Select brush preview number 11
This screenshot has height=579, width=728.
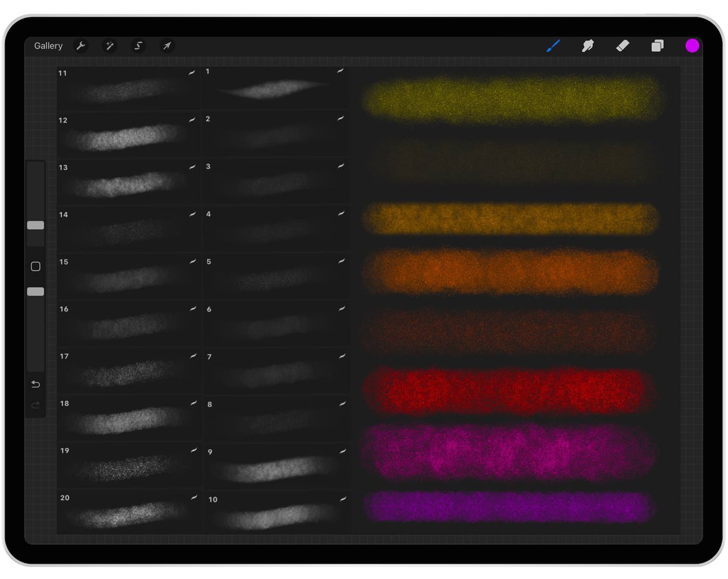128,89
